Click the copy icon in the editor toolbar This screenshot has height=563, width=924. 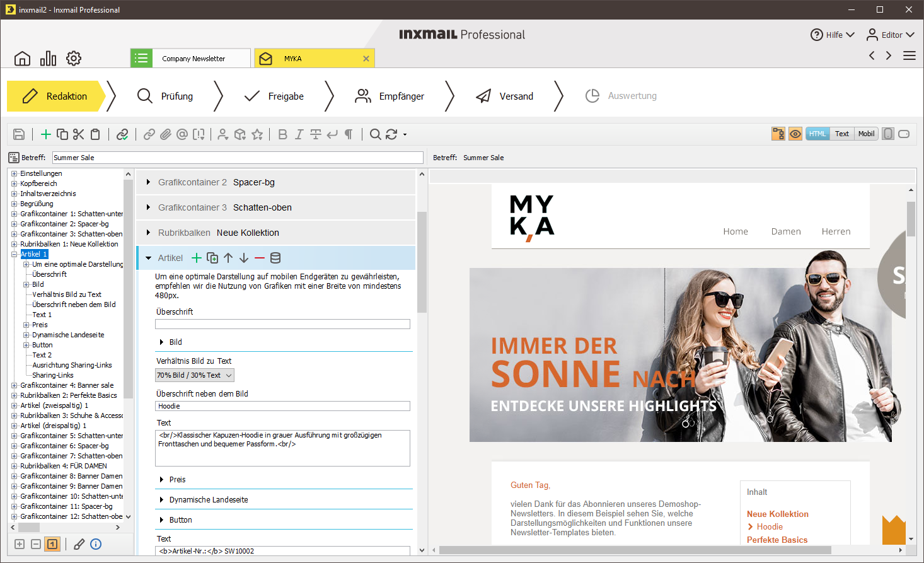[62, 134]
